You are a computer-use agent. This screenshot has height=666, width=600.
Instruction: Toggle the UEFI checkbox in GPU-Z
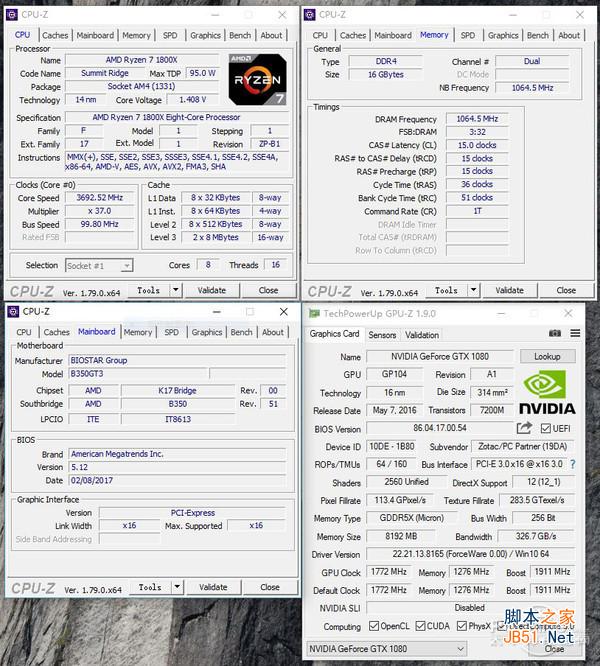(546, 428)
